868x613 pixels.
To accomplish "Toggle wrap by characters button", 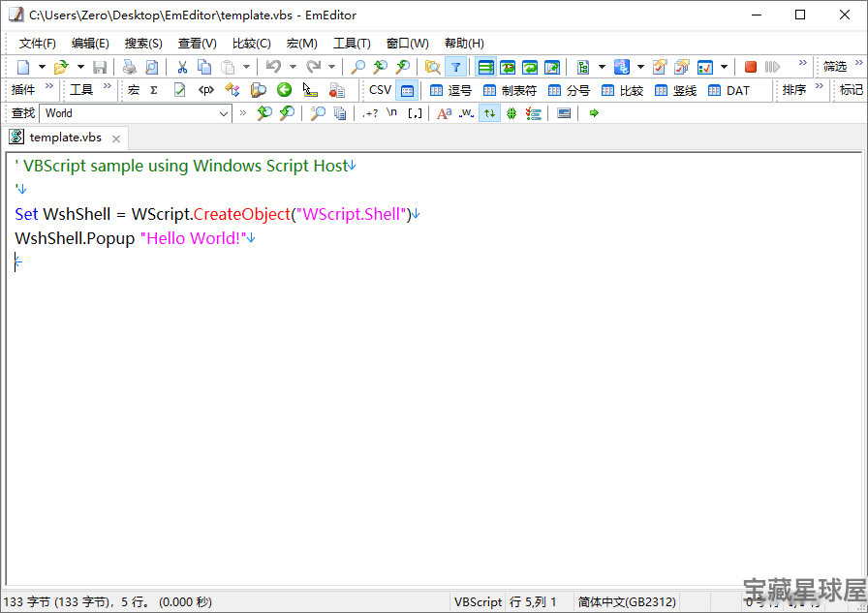I will tap(508, 67).
